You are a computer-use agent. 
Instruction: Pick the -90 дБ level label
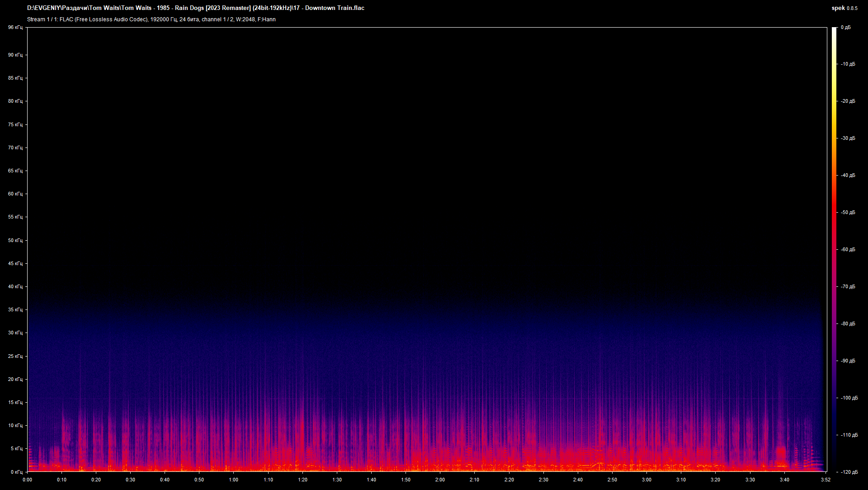(848, 361)
